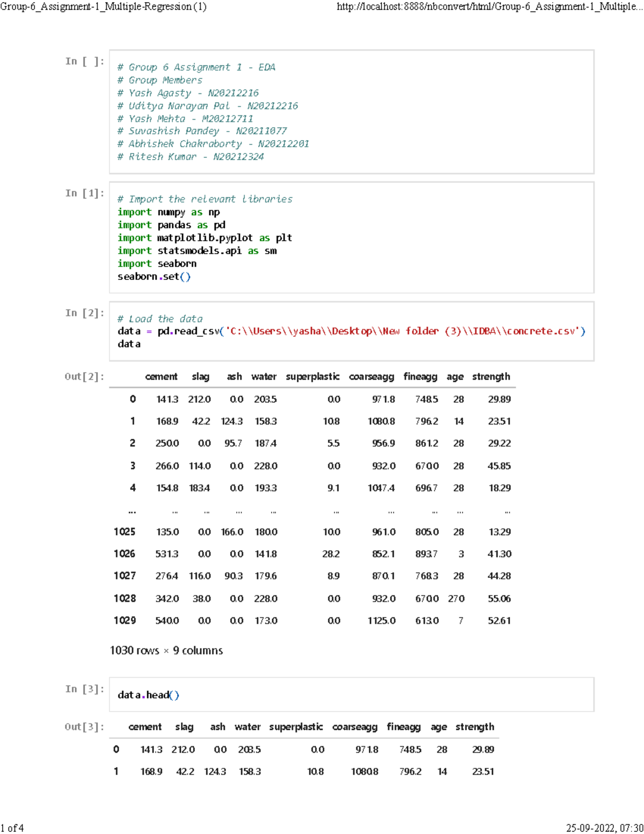Image resolution: width=644 pixels, height=834 pixels.
Task: Select the cement column header in the table
Action: pos(162,376)
